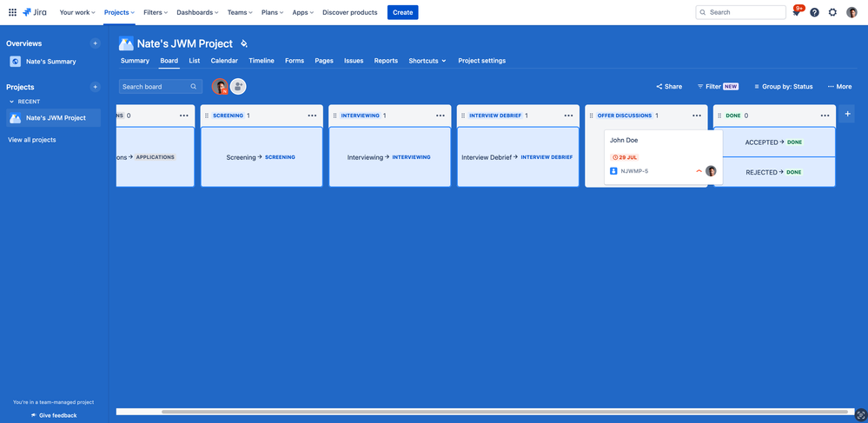The width and height of the screenshot is (868, 423).
Task: Open the Interviewing column more menu
Action: click(441, 116)
